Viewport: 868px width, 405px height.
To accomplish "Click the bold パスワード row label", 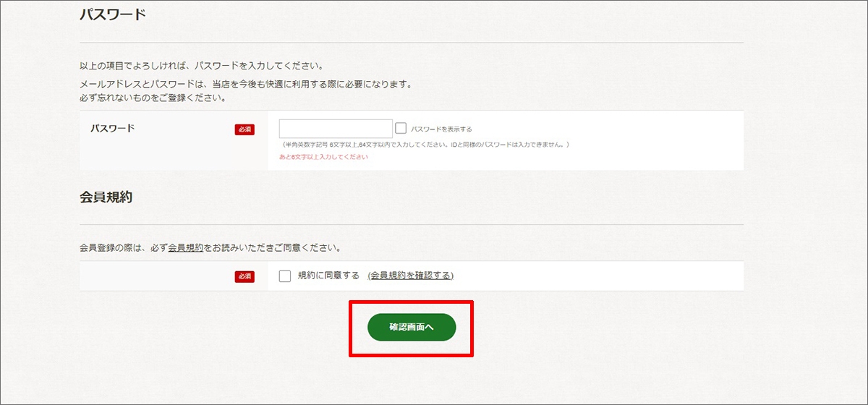I will [x=112, y=129].
